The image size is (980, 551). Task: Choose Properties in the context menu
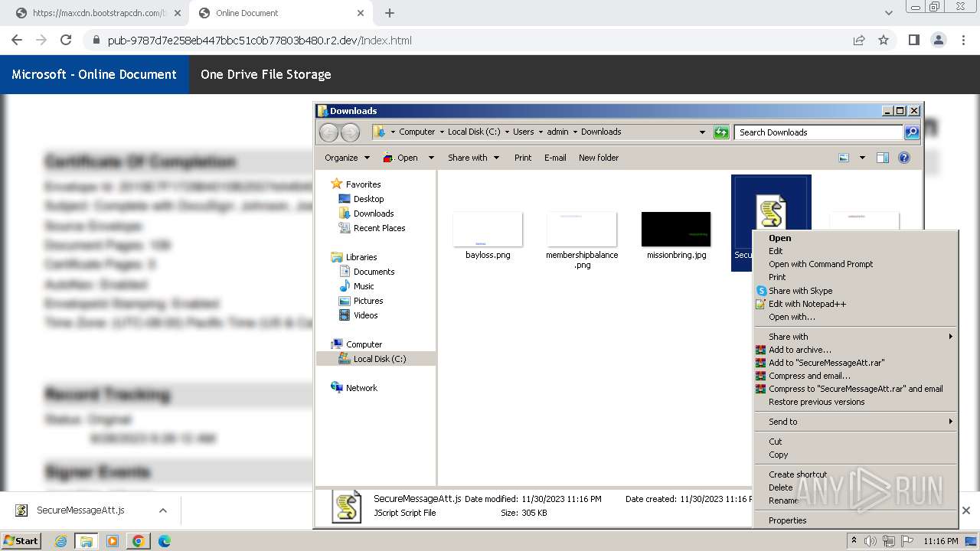[x=856, y=520]
